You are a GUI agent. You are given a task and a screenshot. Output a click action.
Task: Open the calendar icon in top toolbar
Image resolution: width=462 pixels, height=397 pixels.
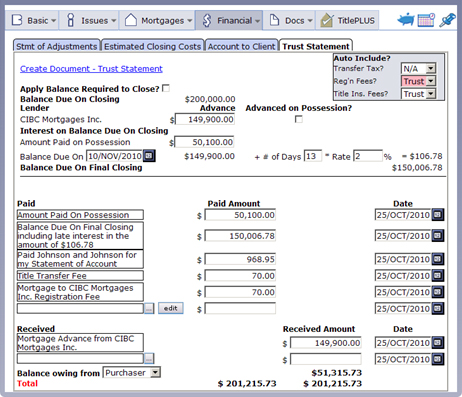pyautogui.click(x=426, y=20)
